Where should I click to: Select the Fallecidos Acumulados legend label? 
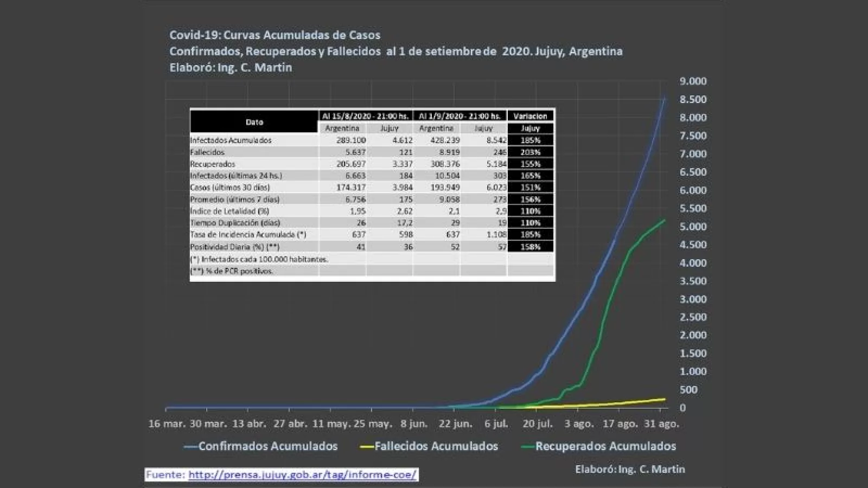tap(436, 446)
